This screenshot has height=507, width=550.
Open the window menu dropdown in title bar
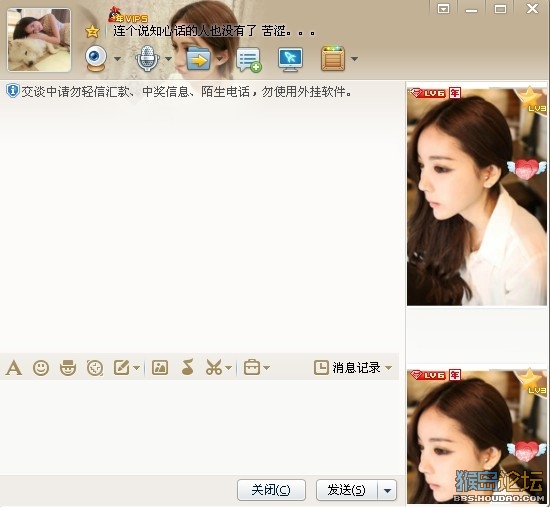pyautogui.click(x=443, y=9)
